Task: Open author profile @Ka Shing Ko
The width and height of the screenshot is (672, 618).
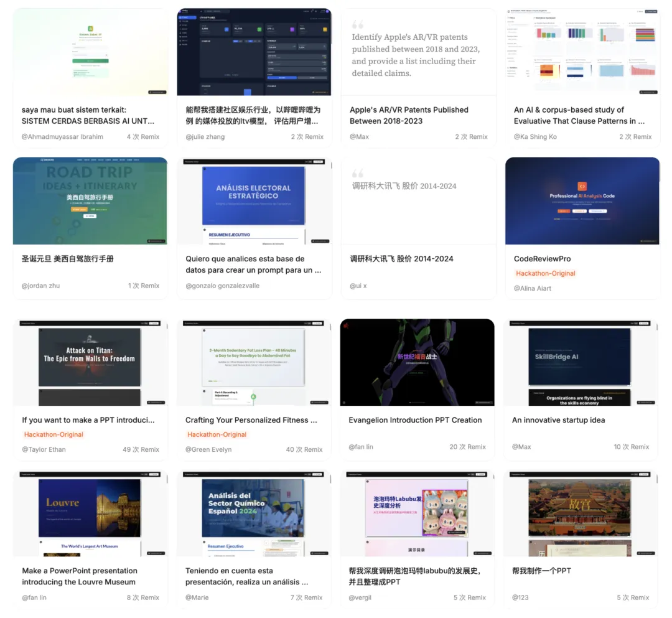Action: (x=535, y=136)
